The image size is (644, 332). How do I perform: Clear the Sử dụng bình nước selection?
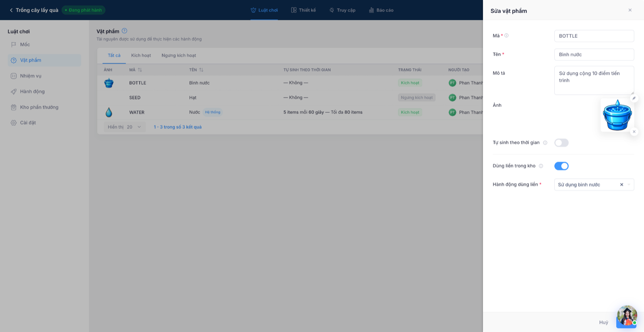click(x=621, y=185)
